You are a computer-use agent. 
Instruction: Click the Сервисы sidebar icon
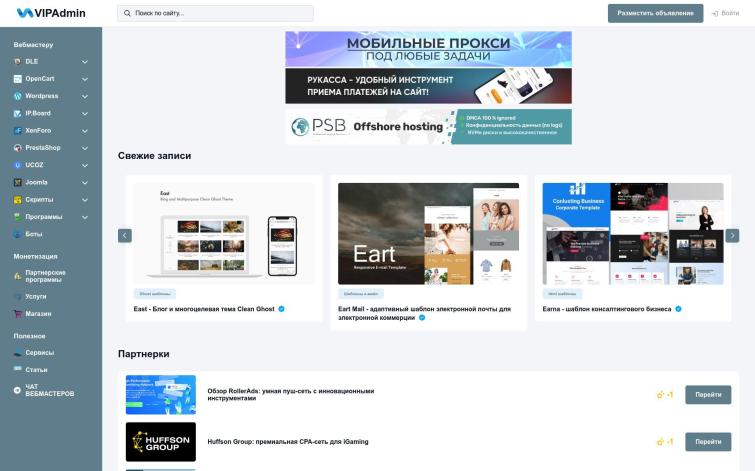[17, 353]
